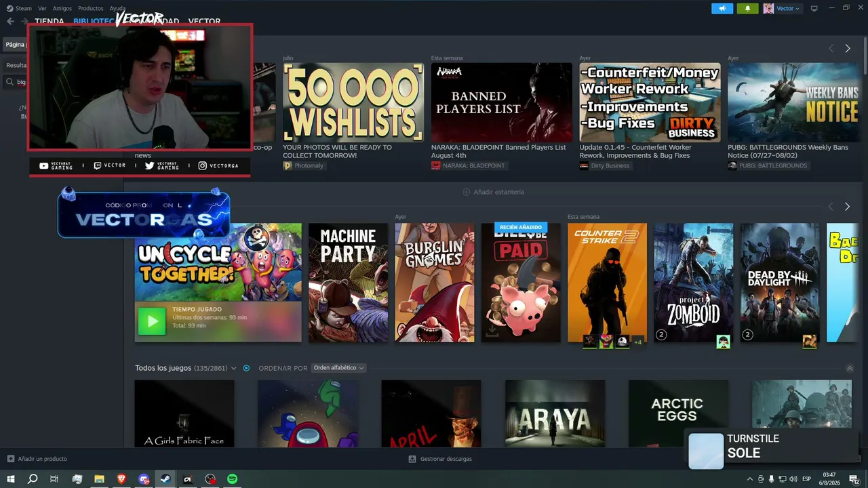Image resolution: width=868 pixels, height=488 pixels.
Task: Open the Windows Start menu
Action: tap(11, 479)
